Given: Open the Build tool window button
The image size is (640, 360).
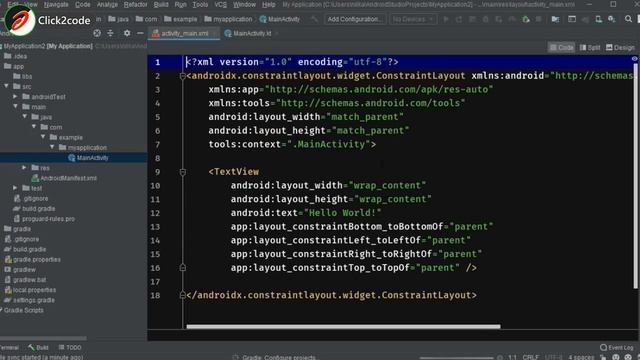Looking at the screenshot, I should (38, 348).
